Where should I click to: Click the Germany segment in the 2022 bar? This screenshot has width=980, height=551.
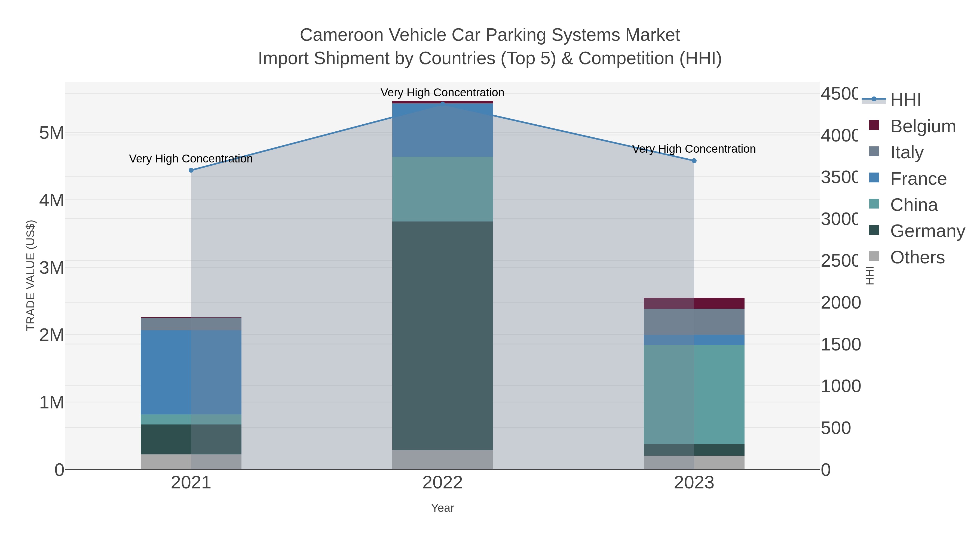click(442, 336)
